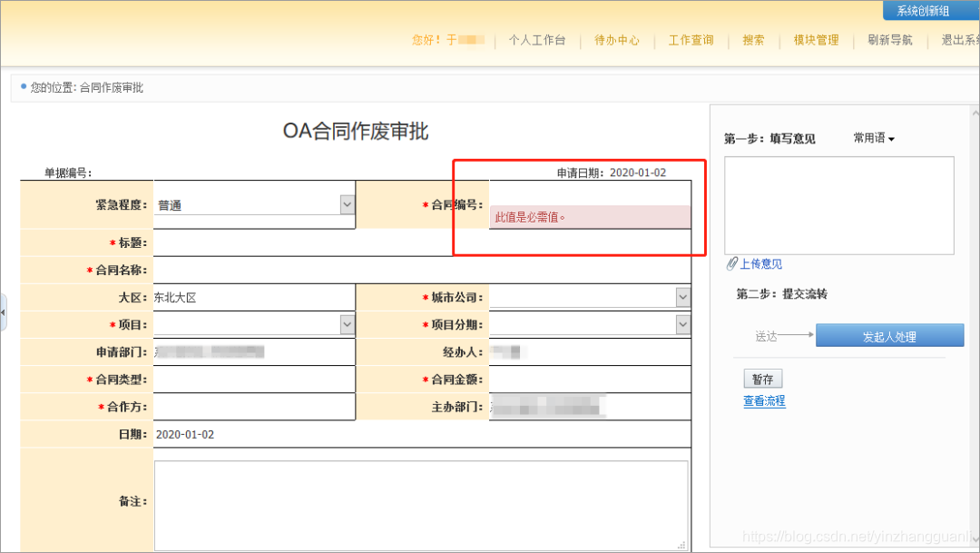Go to 待办中心 in navigation
The image size is (980, 553).
(617, 40)
